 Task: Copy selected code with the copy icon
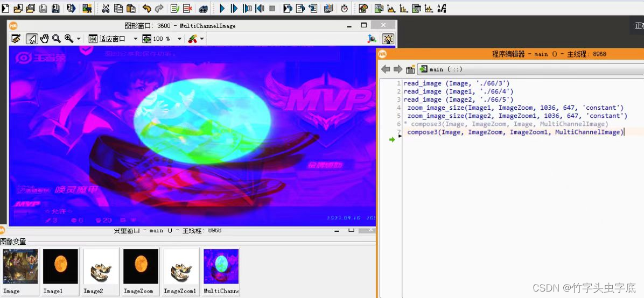[x=118, y=8]
